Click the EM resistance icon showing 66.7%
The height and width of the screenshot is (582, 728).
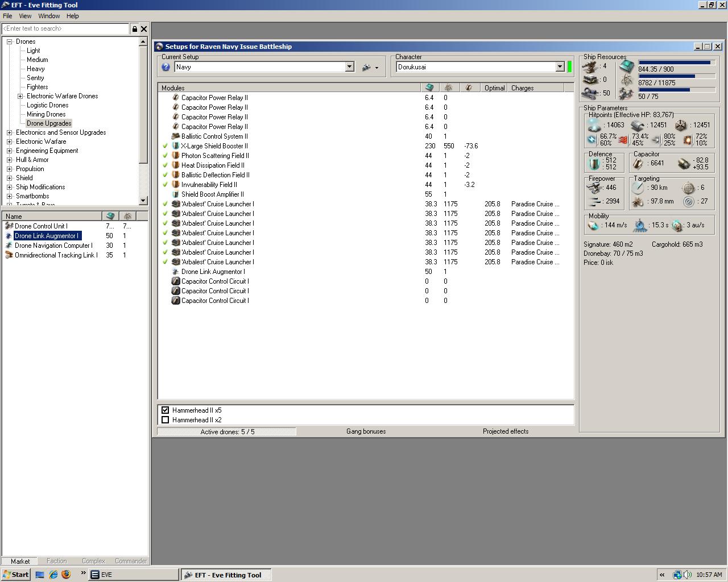tap(592, 139)
